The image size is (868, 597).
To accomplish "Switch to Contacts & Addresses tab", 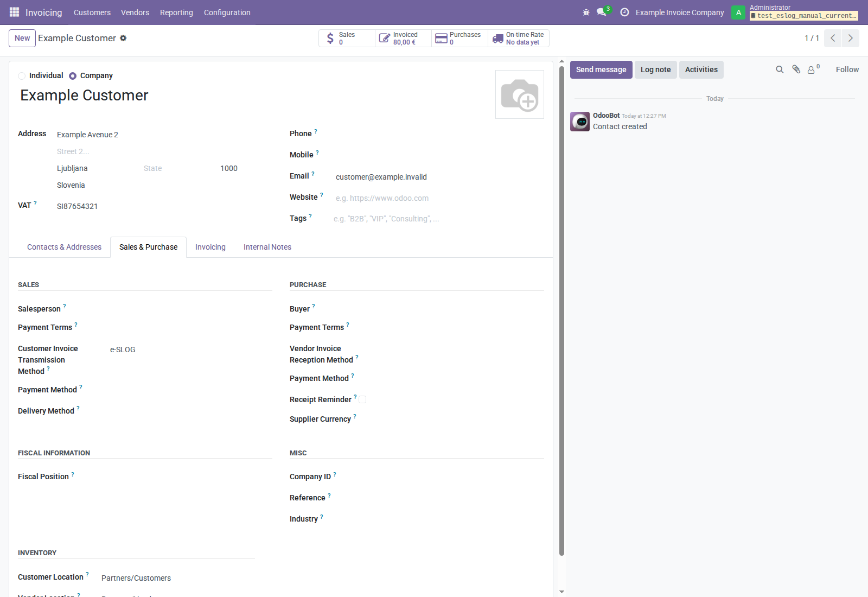I will 64,247.
